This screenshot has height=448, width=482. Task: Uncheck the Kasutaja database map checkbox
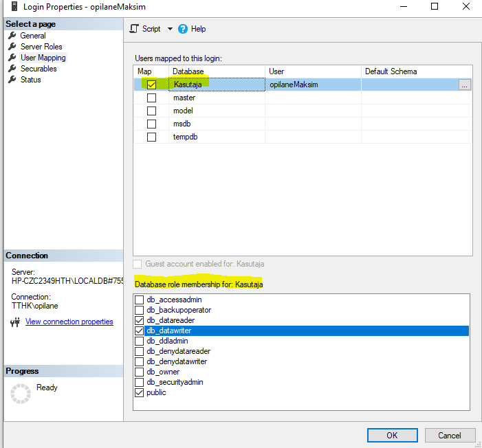[151, 85]
